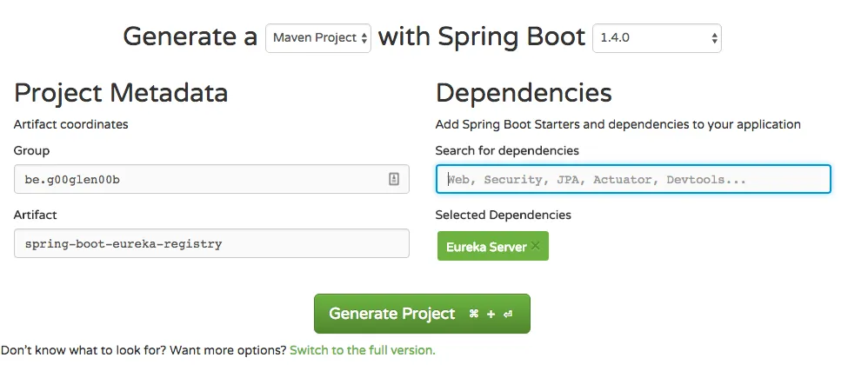Screen dimensions: 868x371
Task: Focus the Artifact input with spring-boot-eureka-registry
Action: [x=210, y=243]
